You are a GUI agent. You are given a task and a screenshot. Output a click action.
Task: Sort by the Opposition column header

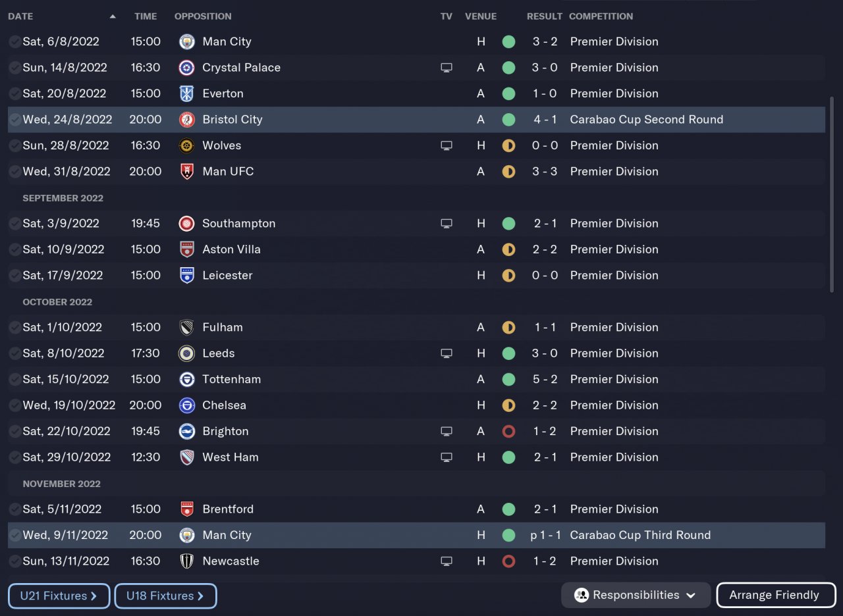[203, 16]
